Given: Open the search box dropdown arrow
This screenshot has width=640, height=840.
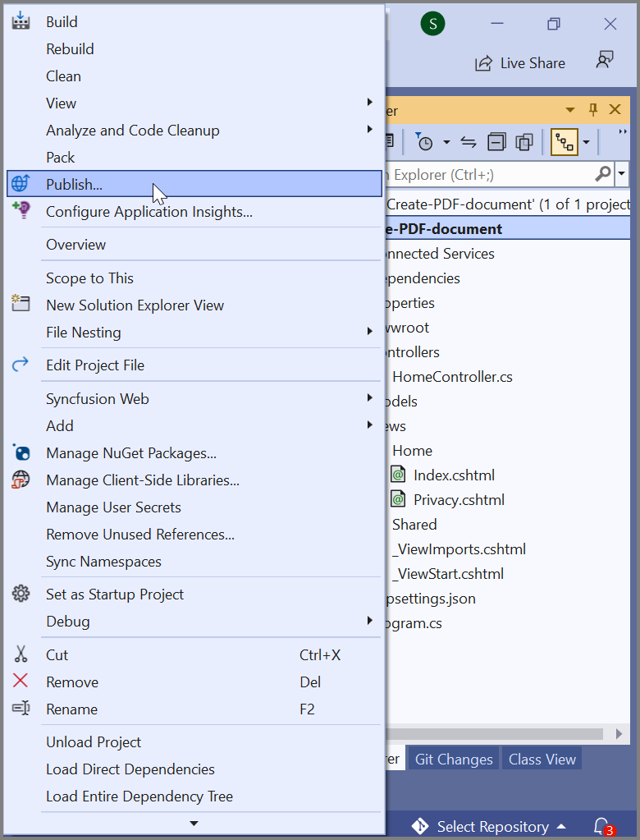Looking at the screenshot, I should [x=621, y=174].
